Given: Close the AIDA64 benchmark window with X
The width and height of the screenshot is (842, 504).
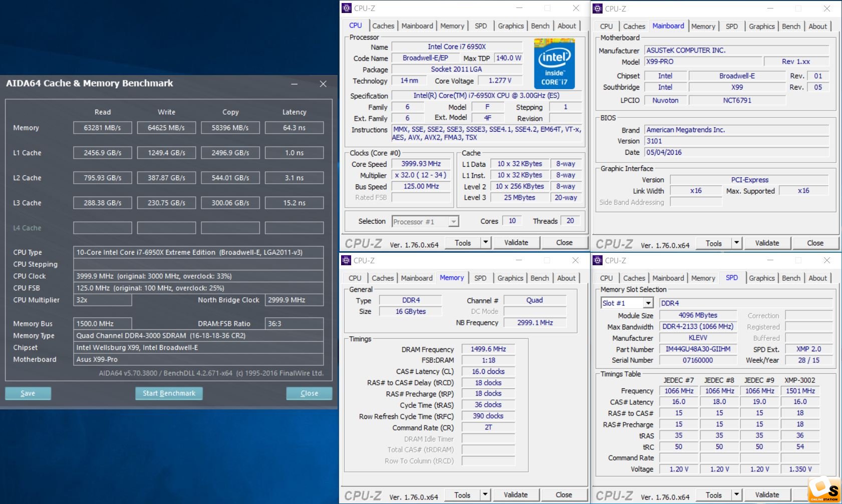Looking at the screenshot, I should pos(323,84).
